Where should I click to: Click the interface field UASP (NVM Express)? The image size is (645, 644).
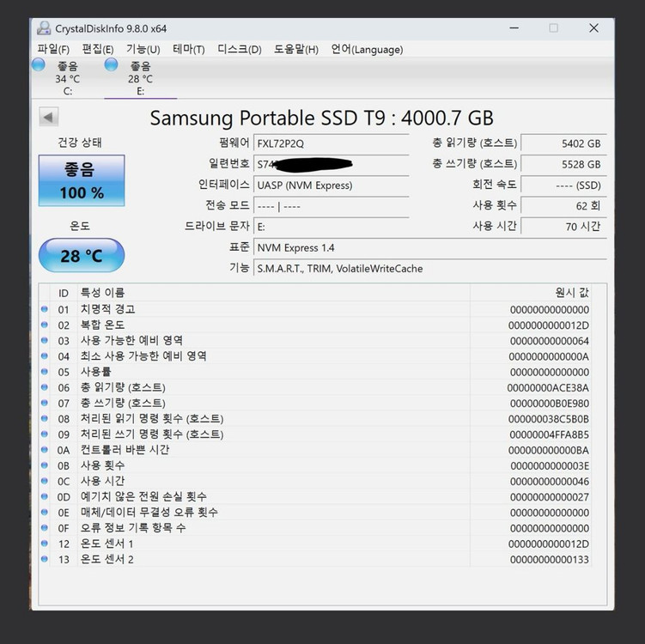(332, 185)
